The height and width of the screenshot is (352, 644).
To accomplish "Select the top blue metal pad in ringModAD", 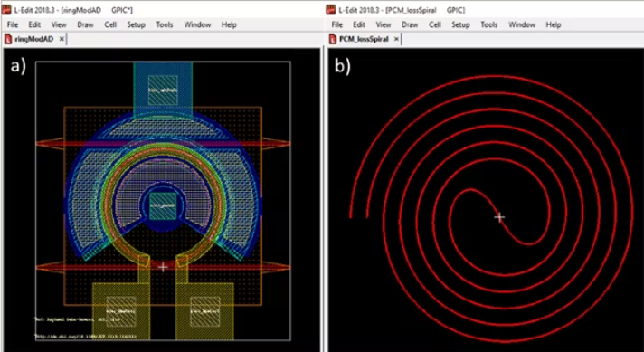I will (163, 90).
